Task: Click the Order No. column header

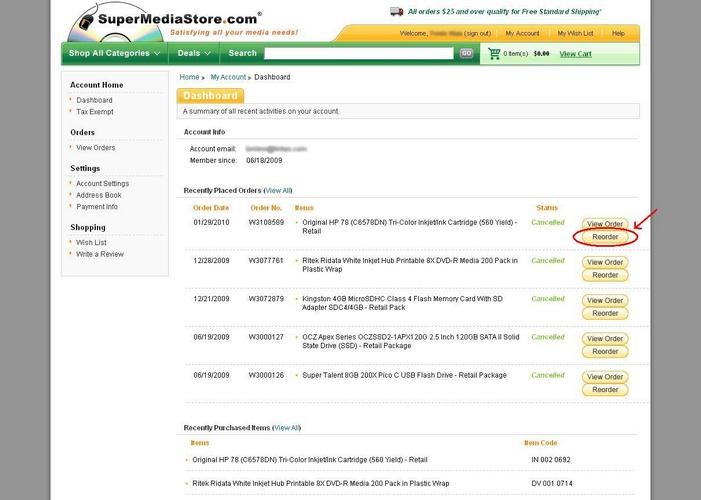Action: [x=266, y=208]
